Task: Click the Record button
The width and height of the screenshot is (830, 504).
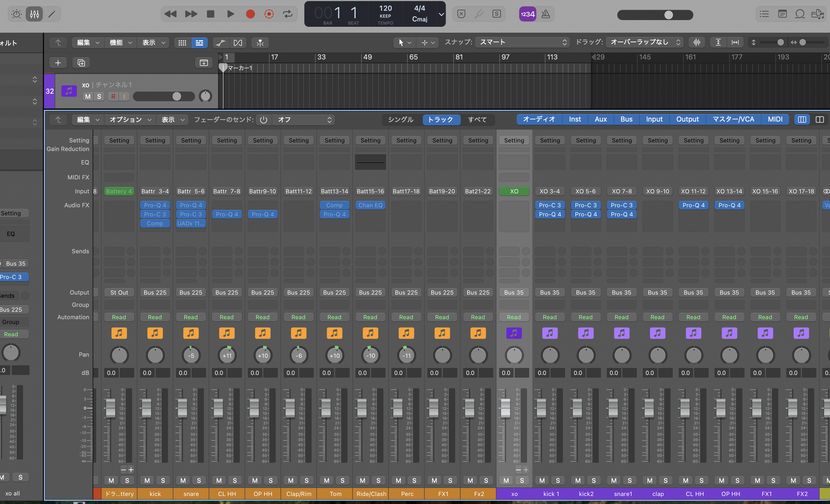Action: click(250, 14)
